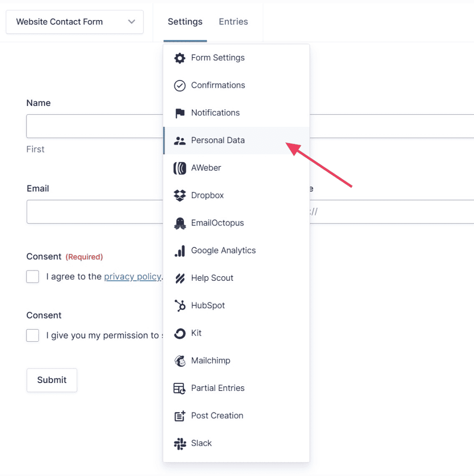Open Post Creation settings entry
The height and width of the screenshot is (476, 474).
tap(236, 416)
